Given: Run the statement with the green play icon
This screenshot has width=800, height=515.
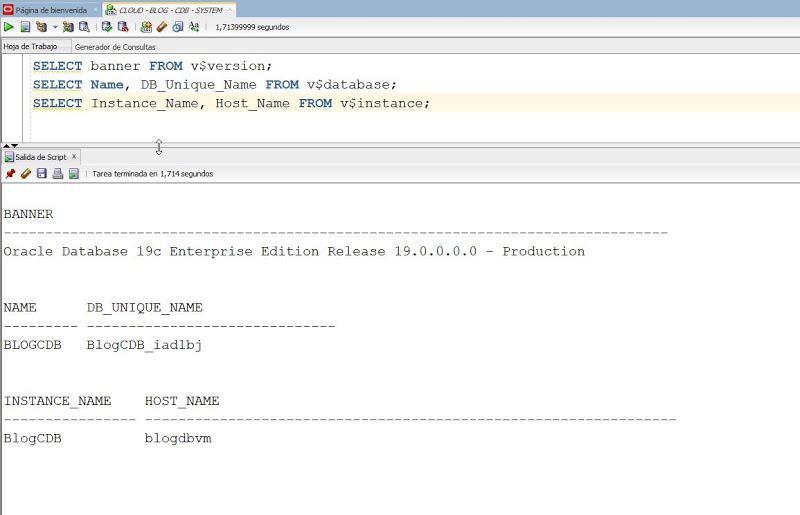Looking at the screenshot, I should tap(9, 27).
